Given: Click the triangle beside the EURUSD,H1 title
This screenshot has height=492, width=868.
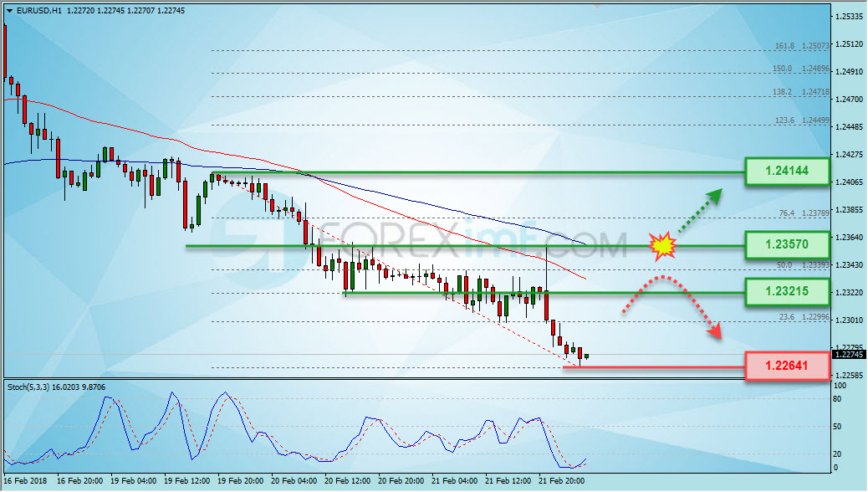Looking at the screenshot, I should pos(9,11).
